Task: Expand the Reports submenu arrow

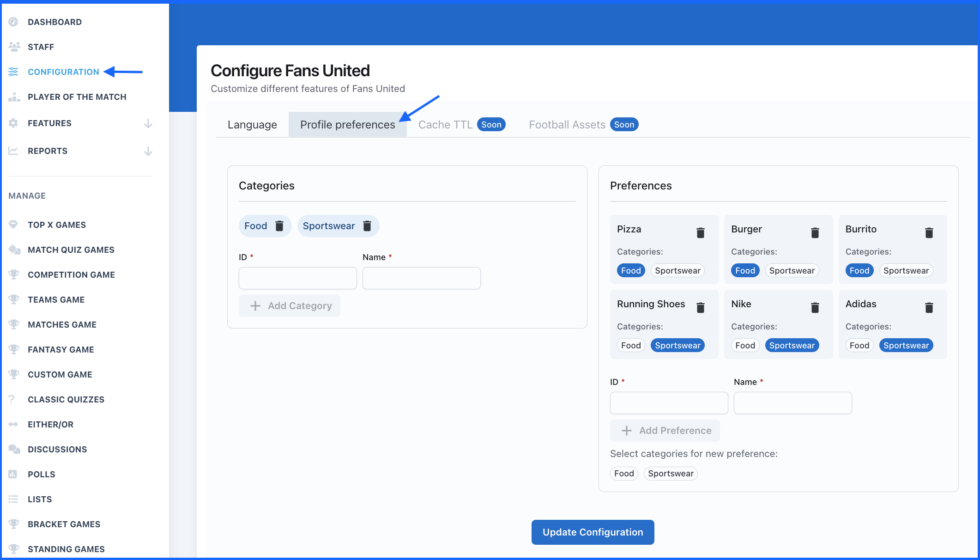Action: tap(148, 151)
